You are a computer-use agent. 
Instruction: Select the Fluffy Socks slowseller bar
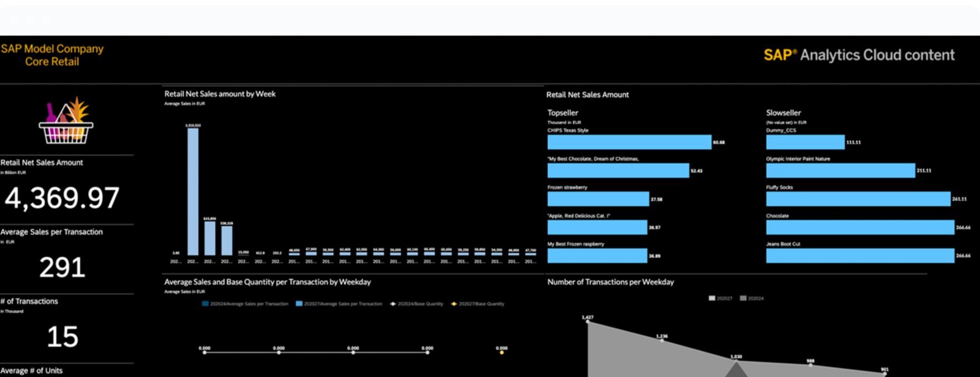pos(857,199)
